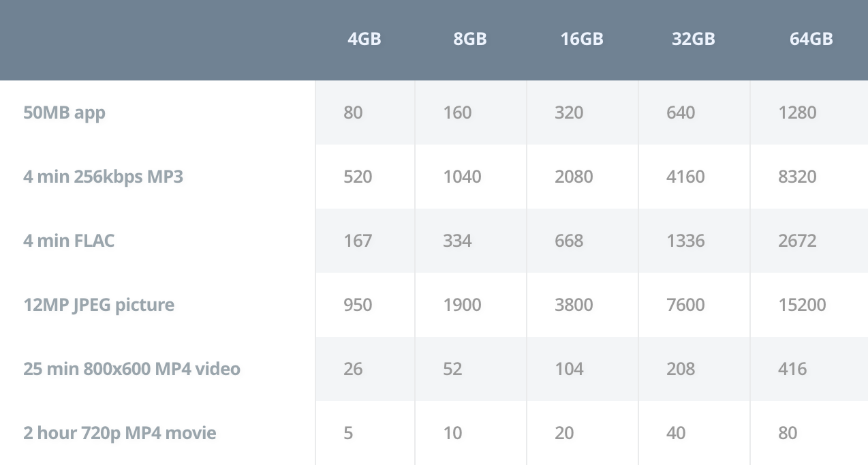Image resolution: width=868 pixels, height=465 pixels.
Task: Select the 1040 value for MP3 at 8GB
Action: (462, 177)
